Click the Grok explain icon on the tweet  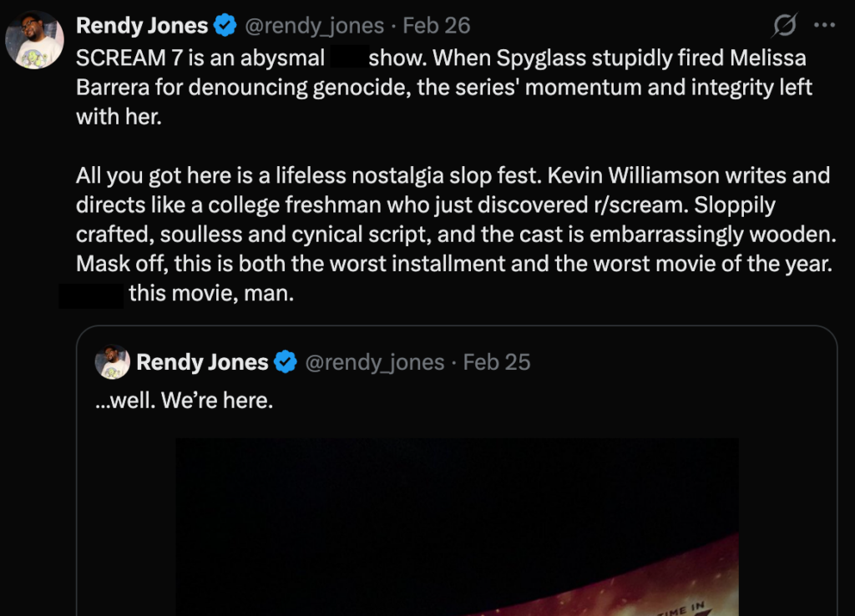(x=784, y=27)
